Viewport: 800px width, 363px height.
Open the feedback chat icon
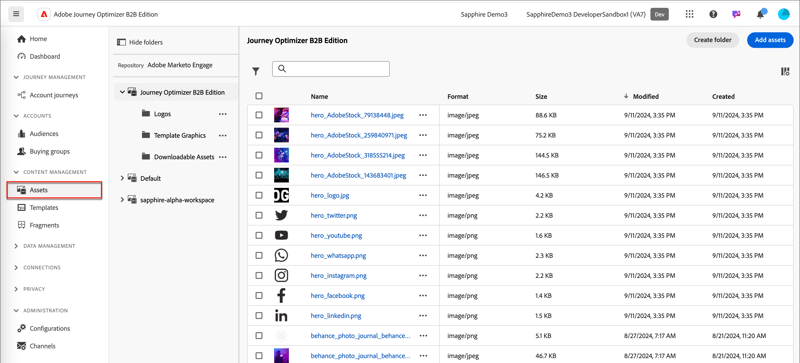(x=736, y=14)
